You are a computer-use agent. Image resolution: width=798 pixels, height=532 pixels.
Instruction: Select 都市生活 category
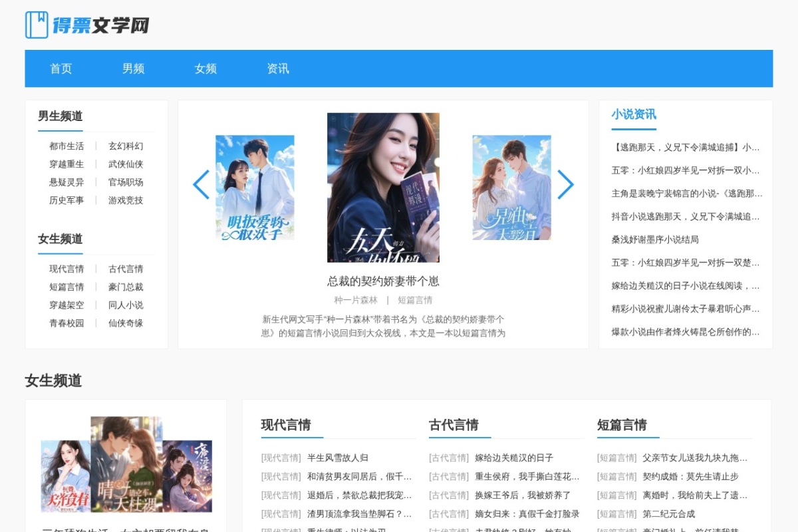click(x=66, y=146)
